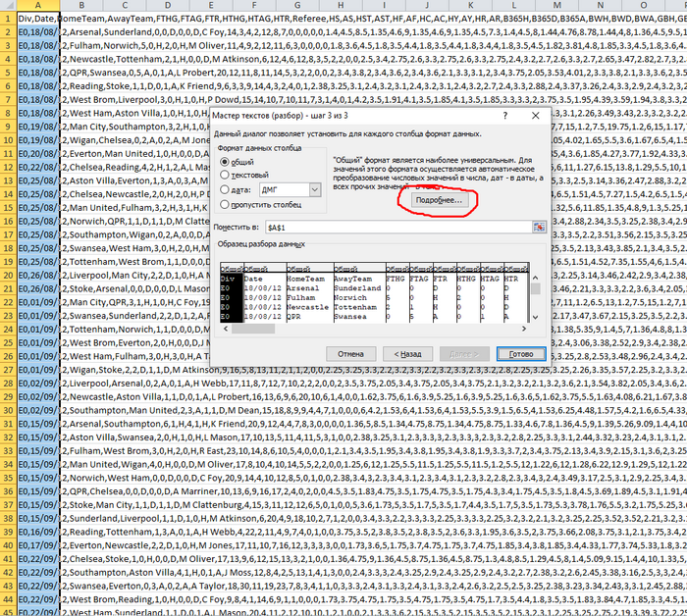Image resolution: width=687 pixels, height=616 pixels.
Task: Select row 44 header in the spreadsheet
Action: pos(8,599)
